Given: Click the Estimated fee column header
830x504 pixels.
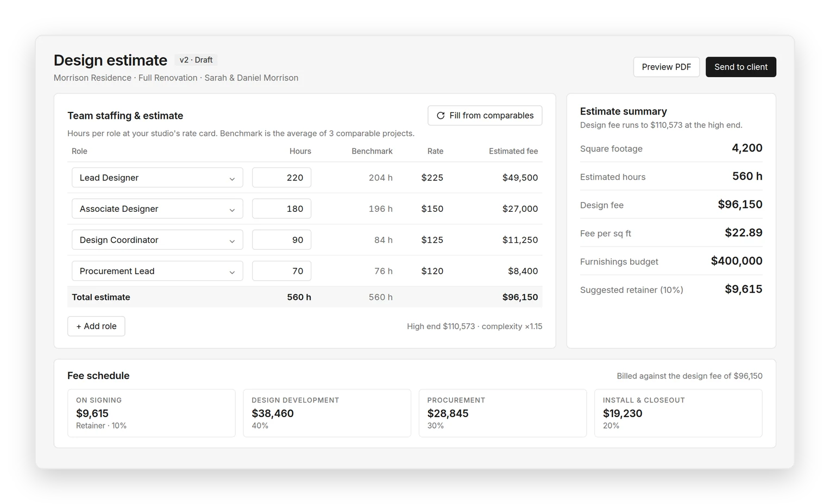Looking at the screenshot, I should (x=513, y=152).
